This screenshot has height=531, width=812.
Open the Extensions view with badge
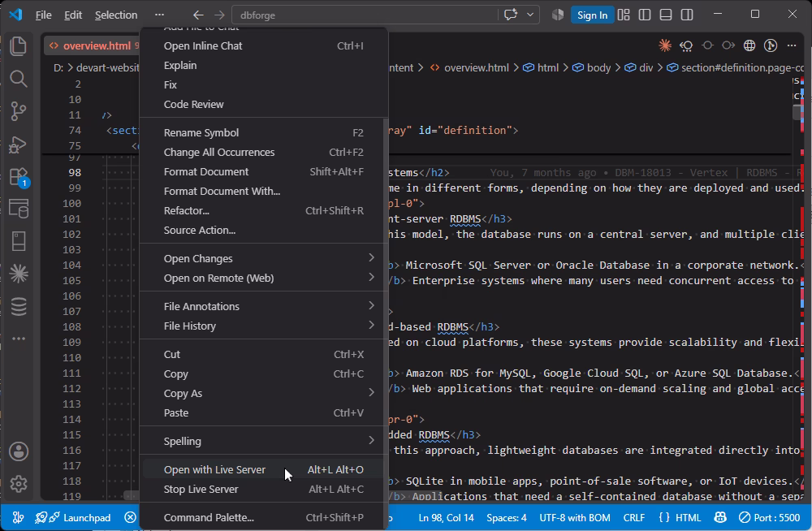(19, 177)
